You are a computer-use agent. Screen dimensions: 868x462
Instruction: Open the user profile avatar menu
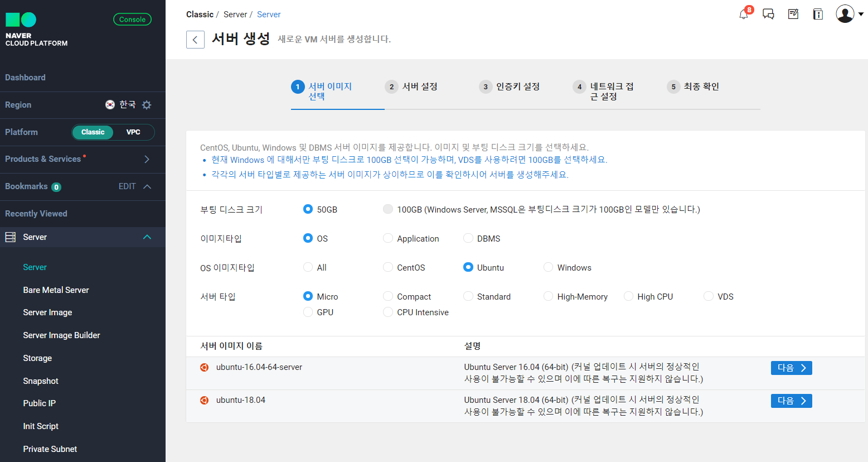click(x=845, y=14)
